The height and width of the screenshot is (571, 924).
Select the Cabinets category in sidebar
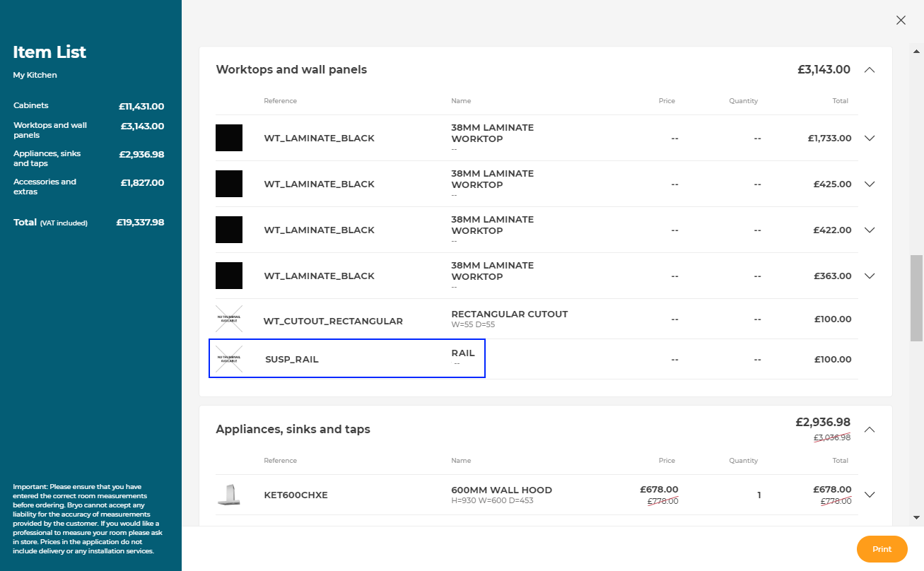click(31, 106)
